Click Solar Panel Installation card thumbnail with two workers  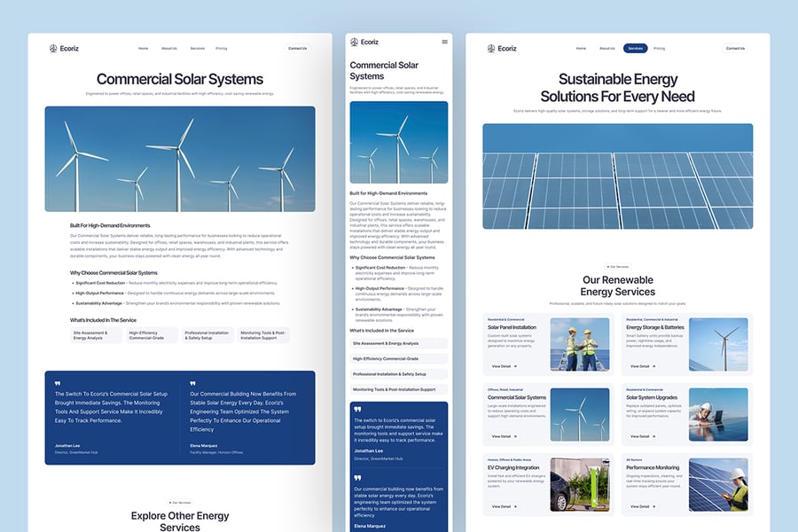click(580, 344)
